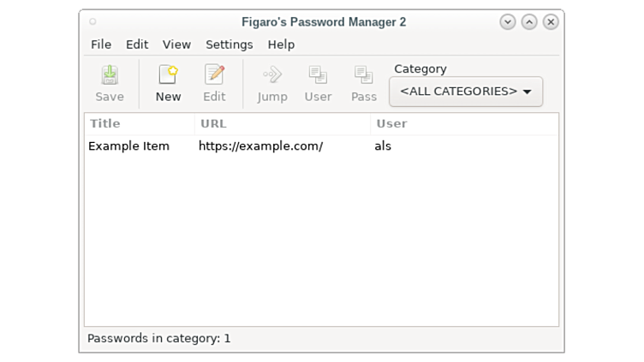
Task: Maximize the Password Manager window
Action: point(529,22)
